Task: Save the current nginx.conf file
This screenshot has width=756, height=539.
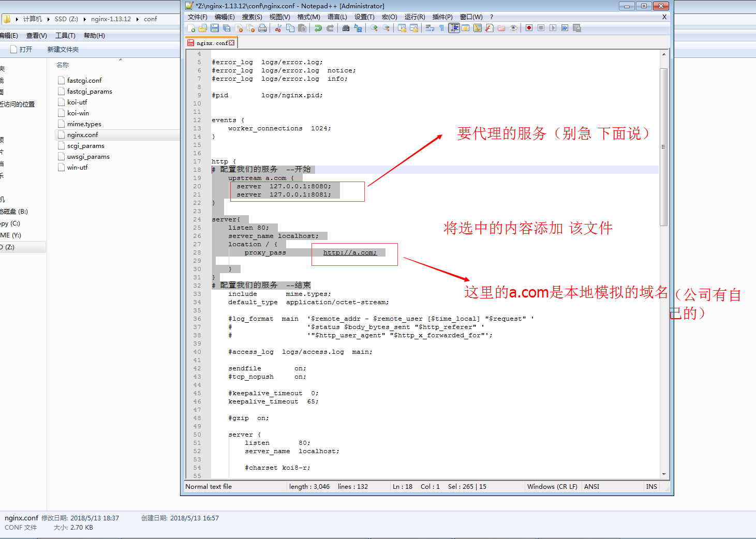Action: pyautogui.click(x=215, y=28)
